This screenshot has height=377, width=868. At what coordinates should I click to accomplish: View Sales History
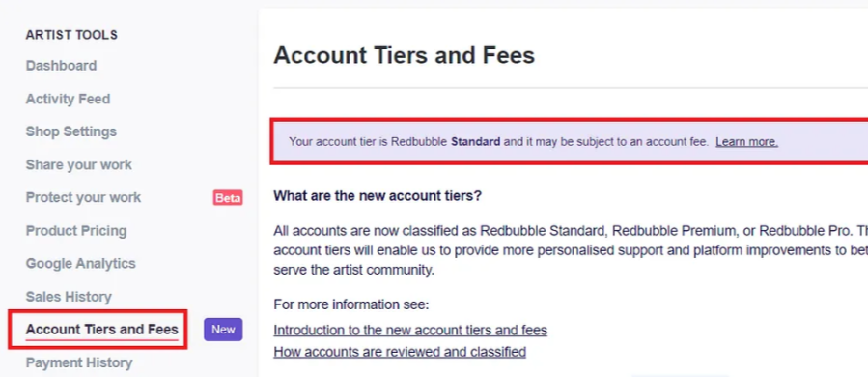click(x=69, y=297)
